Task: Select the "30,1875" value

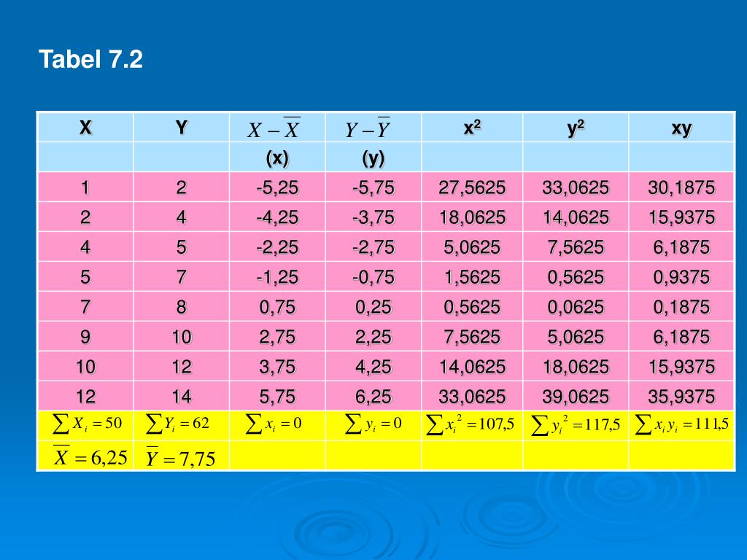Action: tap(681, 187)
